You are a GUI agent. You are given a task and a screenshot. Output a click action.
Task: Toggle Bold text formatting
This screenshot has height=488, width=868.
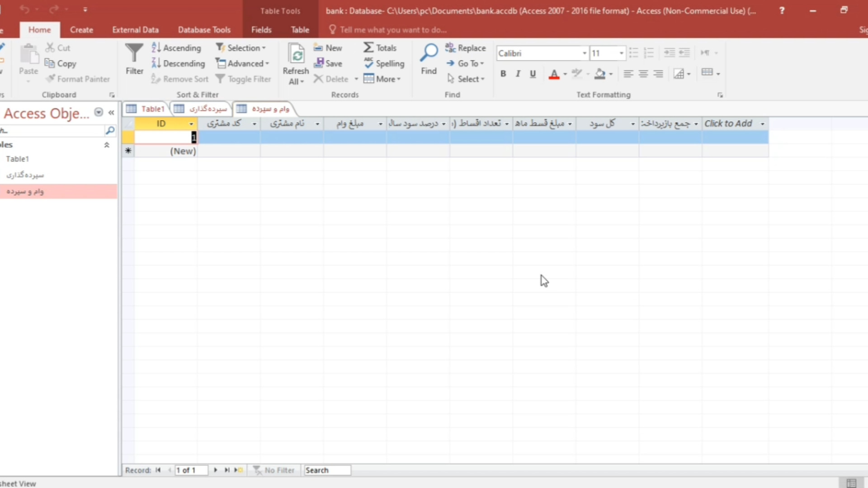click(x=503, y=74)
